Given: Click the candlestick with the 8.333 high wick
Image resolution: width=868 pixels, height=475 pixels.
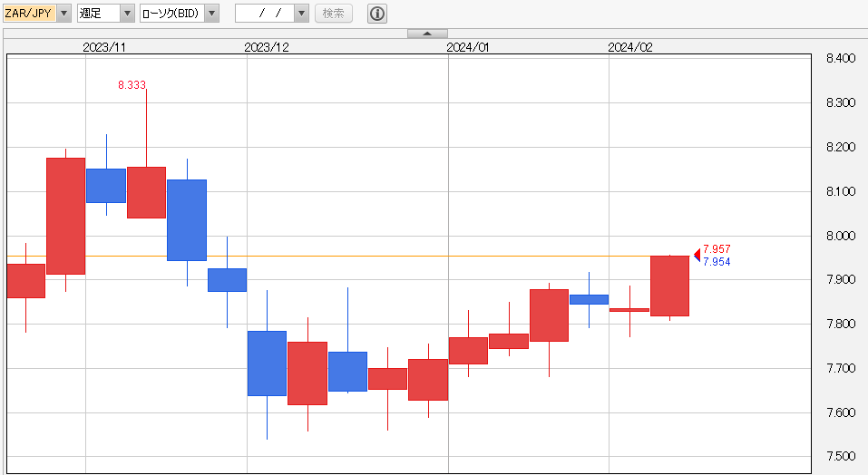Looking at the screenshot, I should click(x=146, y=192).
